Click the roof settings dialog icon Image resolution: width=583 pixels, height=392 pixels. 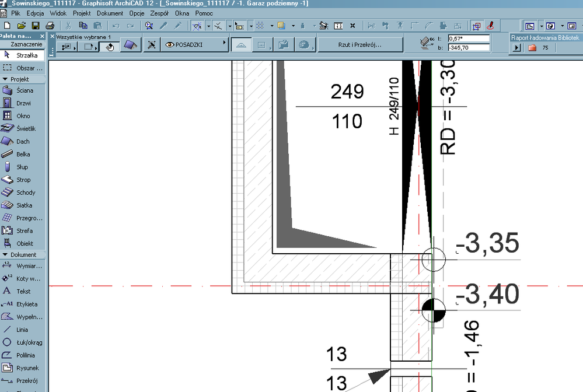click(x=131, y=45)
